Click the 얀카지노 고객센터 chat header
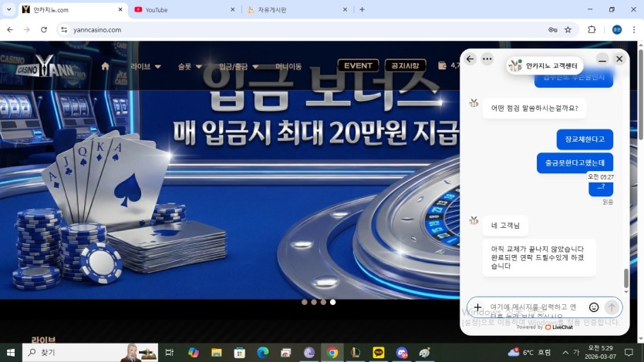Image resolution: width=644 pixels, height=362 pixels. 545,65
